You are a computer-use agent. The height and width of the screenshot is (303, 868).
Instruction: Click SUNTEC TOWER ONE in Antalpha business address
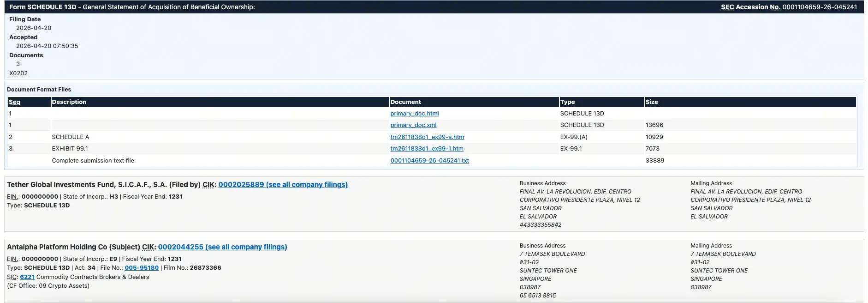pos(548,271)
